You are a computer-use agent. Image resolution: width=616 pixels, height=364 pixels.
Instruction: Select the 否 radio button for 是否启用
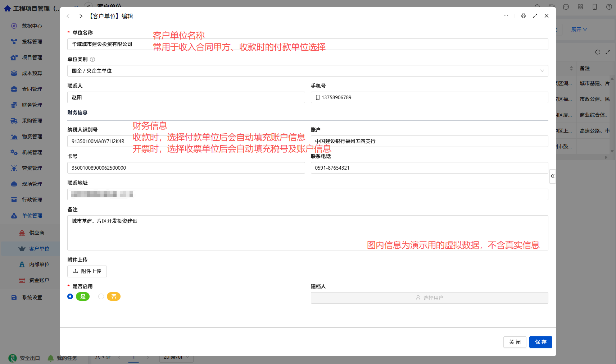tap(101, 296)
